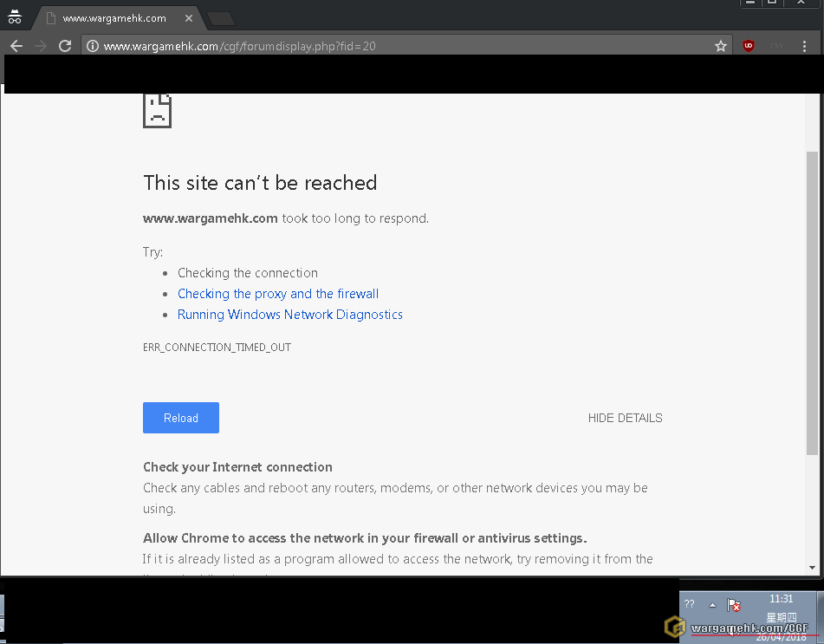Image resolution: width=824 pixels, height=644 pixels.
Task: Select the www.wargamehk.com tab
Action: pos(113,18)
